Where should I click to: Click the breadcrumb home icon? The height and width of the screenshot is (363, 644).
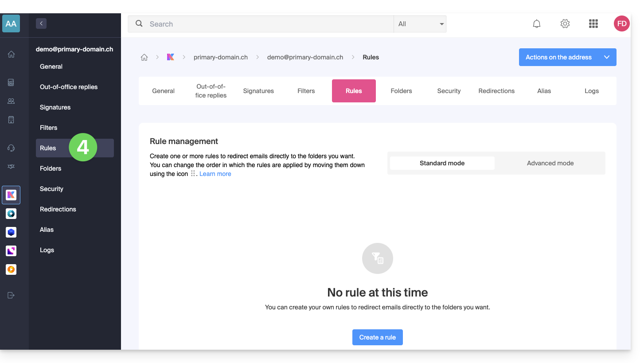pos(144,57)
